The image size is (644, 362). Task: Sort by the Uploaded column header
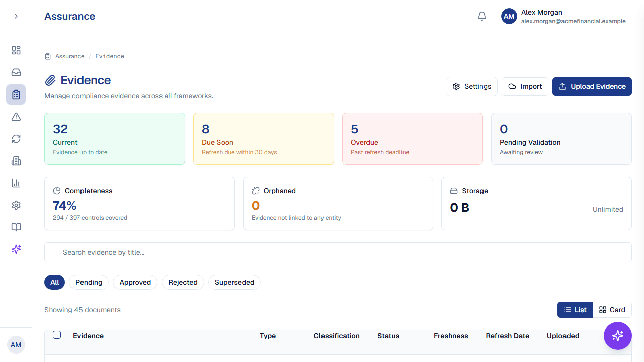point(563,336)
